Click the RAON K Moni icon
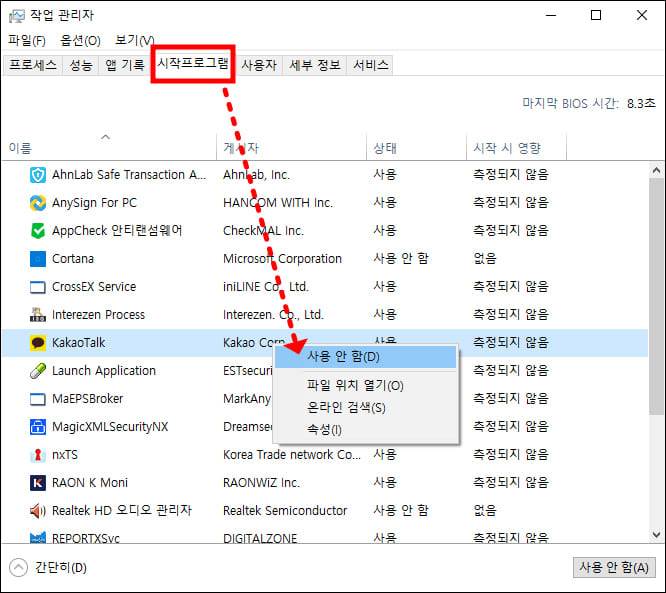The width and height of the screenshot is (666, 593). tap(38, 483)
